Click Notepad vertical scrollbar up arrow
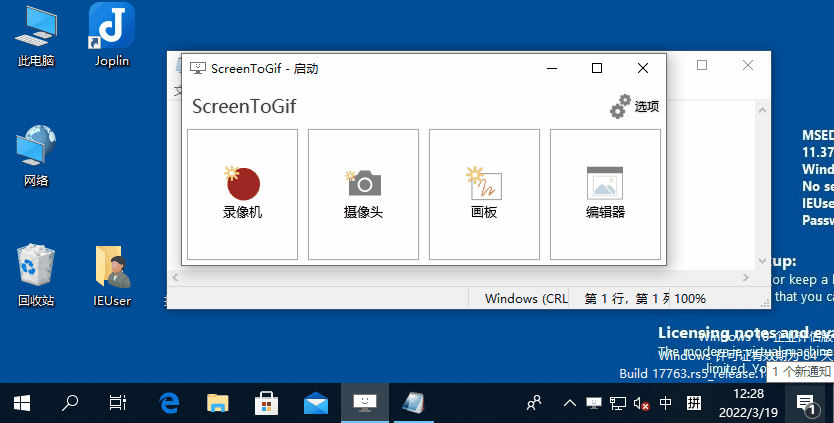 pos(763,110)
